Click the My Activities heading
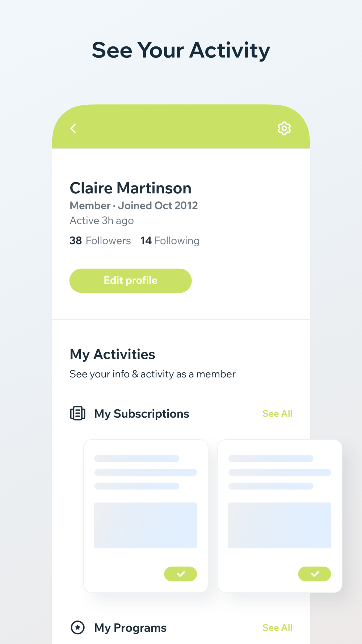362x644 pixels. click(112, 354)
